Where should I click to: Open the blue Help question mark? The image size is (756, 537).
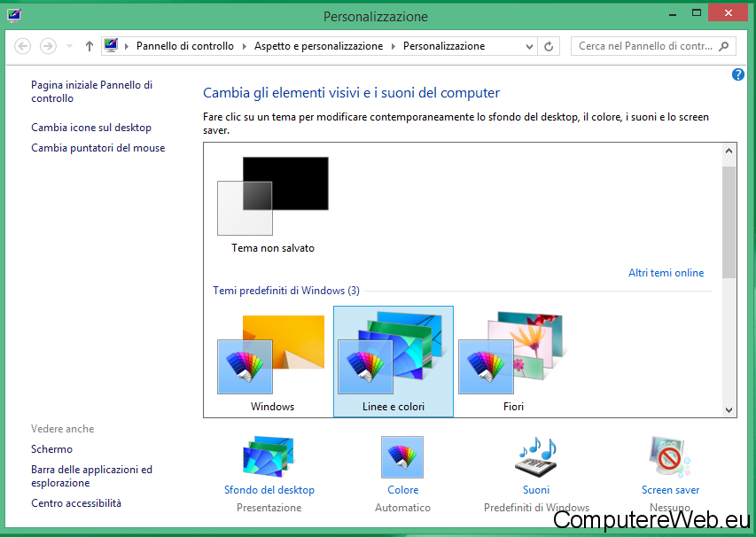pyautogui.click(x=737, y=74)
